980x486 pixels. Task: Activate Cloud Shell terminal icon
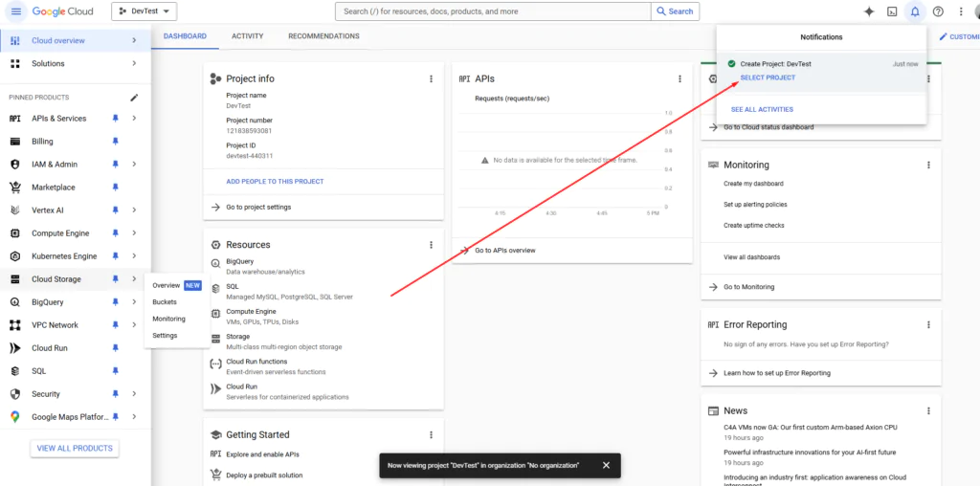click(x=893, y=11)
